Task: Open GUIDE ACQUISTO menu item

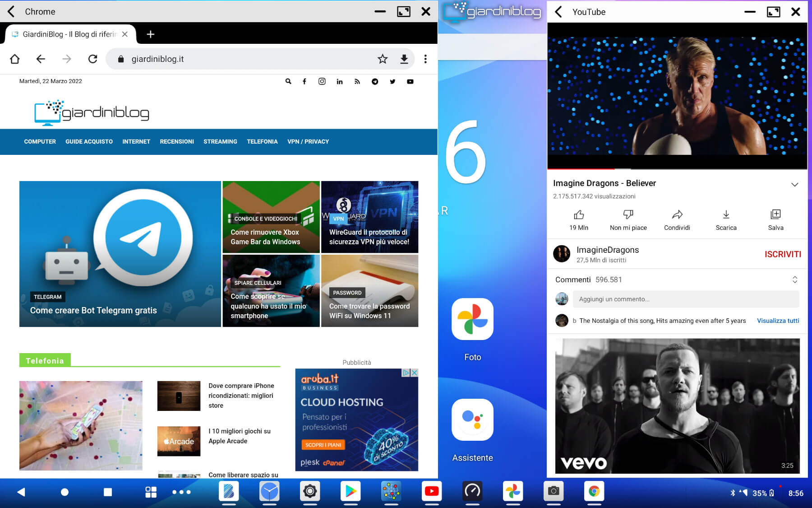Action: pyautogui.click(x=89, y=142)
